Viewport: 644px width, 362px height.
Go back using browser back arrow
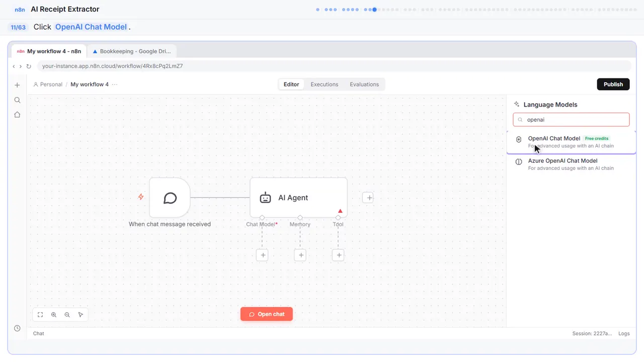[14, 66]
